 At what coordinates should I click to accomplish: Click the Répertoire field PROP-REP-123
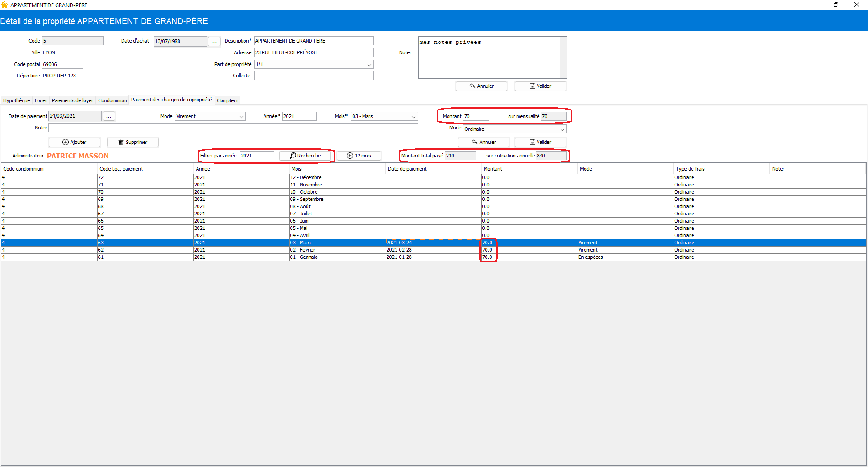[98, 76]
